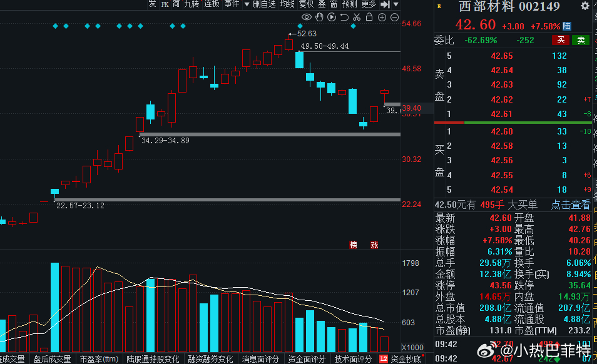
Task: Expand the dropdown arrow at toolbar end
Action: (x=396, y=4)
